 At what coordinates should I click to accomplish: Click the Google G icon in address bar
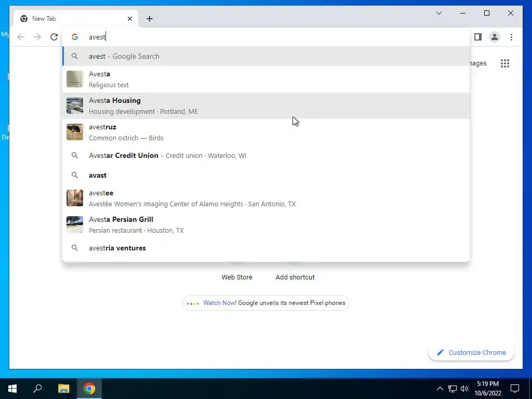pos(75,37)
